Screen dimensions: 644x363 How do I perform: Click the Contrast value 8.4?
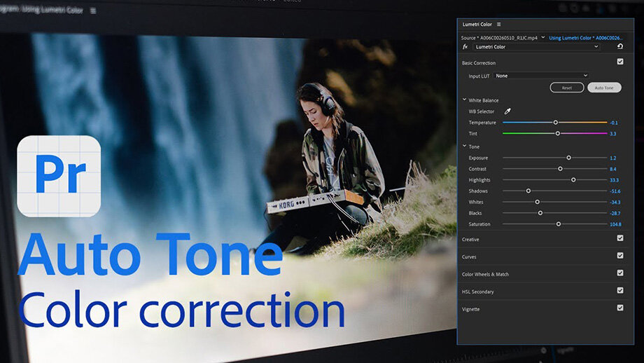612,170
